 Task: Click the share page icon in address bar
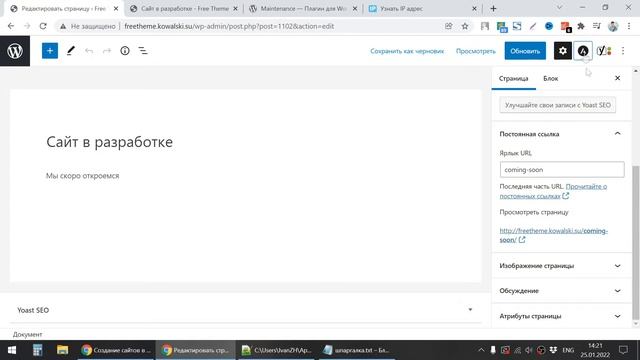pyautogui.click(x=449, y=26)
